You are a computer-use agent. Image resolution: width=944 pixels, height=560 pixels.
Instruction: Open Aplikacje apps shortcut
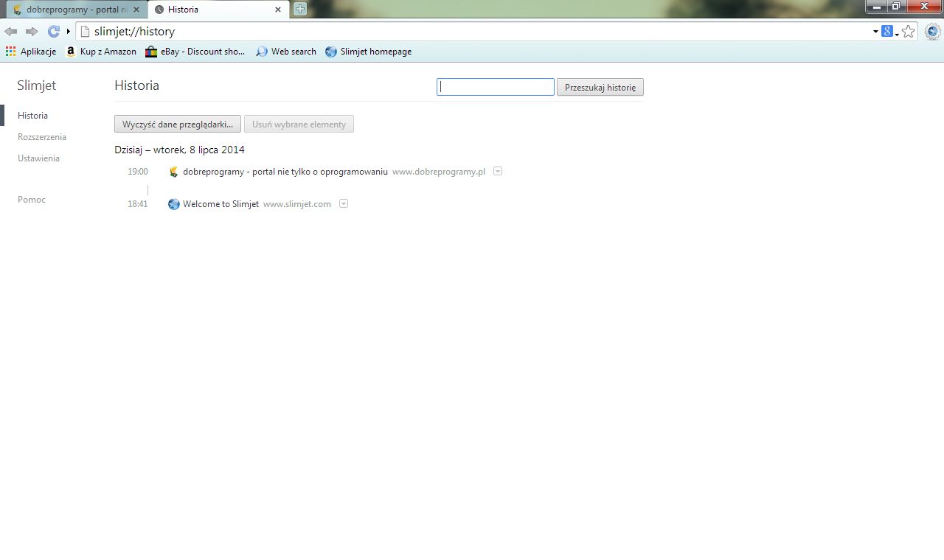31,52
